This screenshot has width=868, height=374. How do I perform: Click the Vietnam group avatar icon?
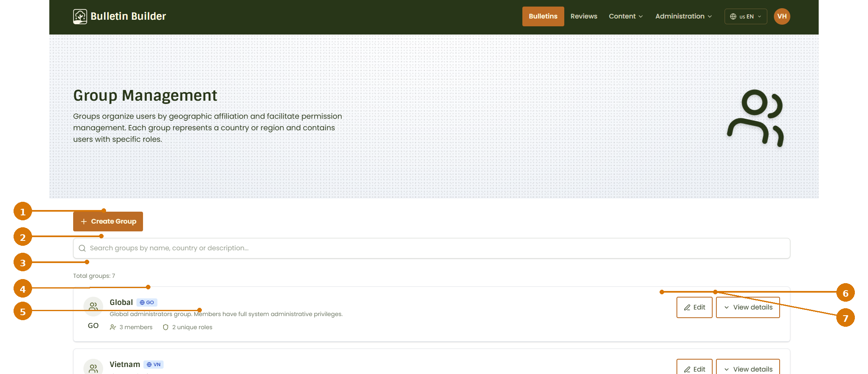click(93, 367)
